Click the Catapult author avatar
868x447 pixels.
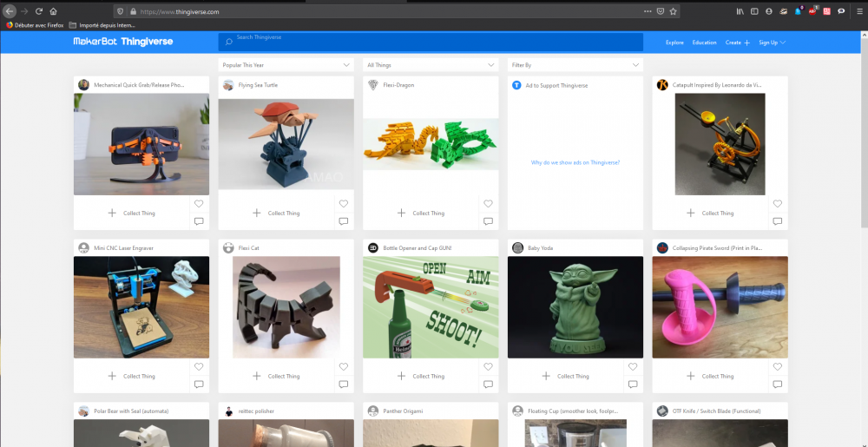(662, 85)
